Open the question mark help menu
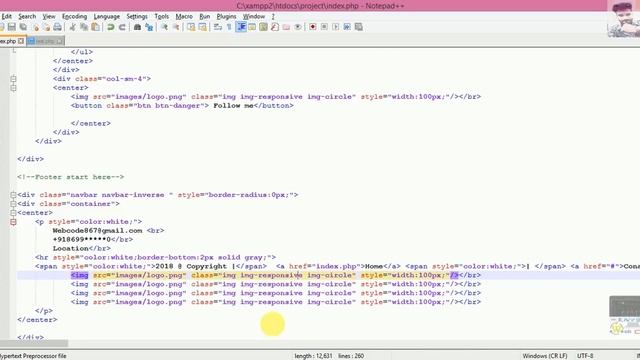 [x=273, y=16]
